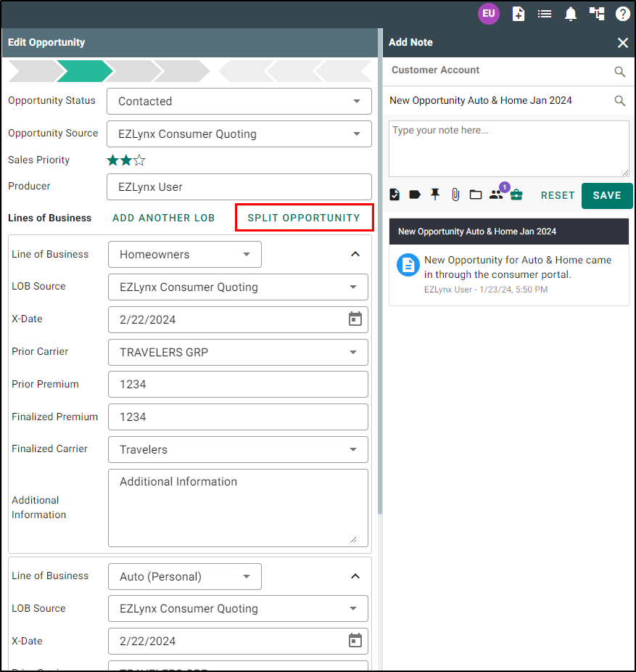The width and height of the screenshot is (636, 672).
Task: Click SPLIT OPPORTUNITY
Action: (304, 218)
